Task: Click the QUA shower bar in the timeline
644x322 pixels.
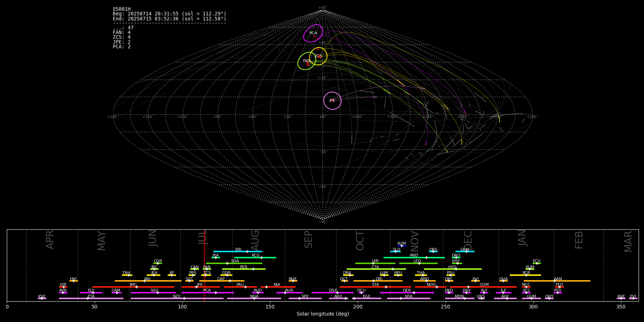Action: coord(503,281)
